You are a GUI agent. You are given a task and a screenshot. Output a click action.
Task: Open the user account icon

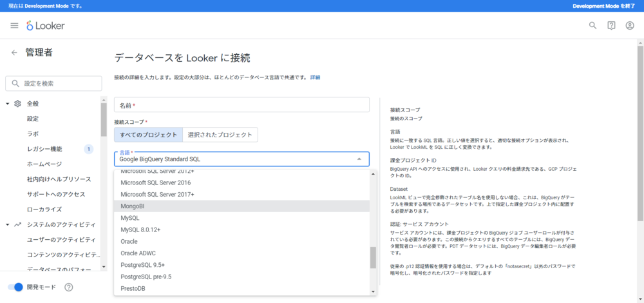point(630,26)
